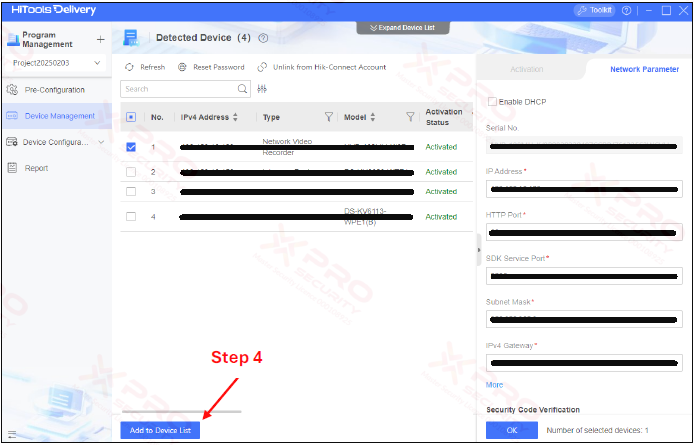
Task: Click Activation Status column header
Action: point(444,117)
